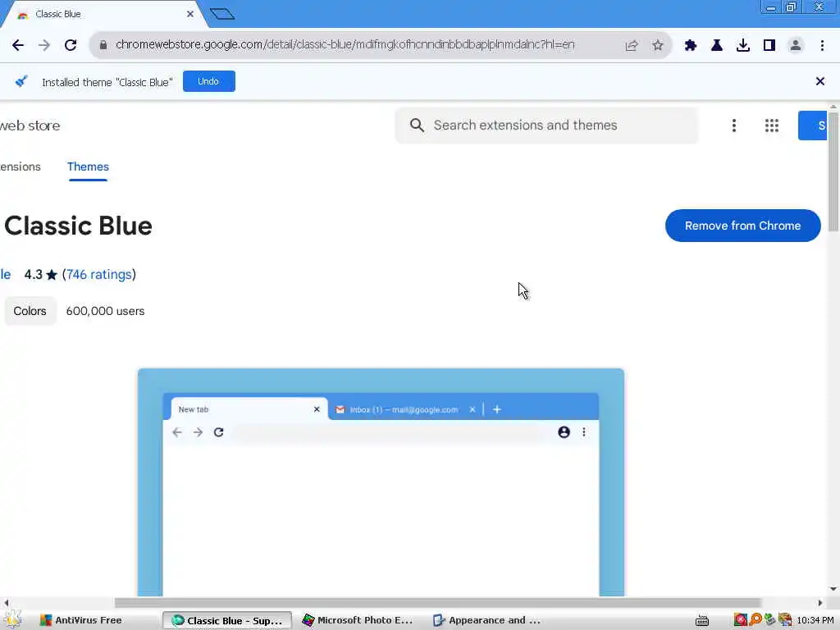Open the Chrome profile avatar
Viewport: 840px width, 630px height.
tap(796, 46)
